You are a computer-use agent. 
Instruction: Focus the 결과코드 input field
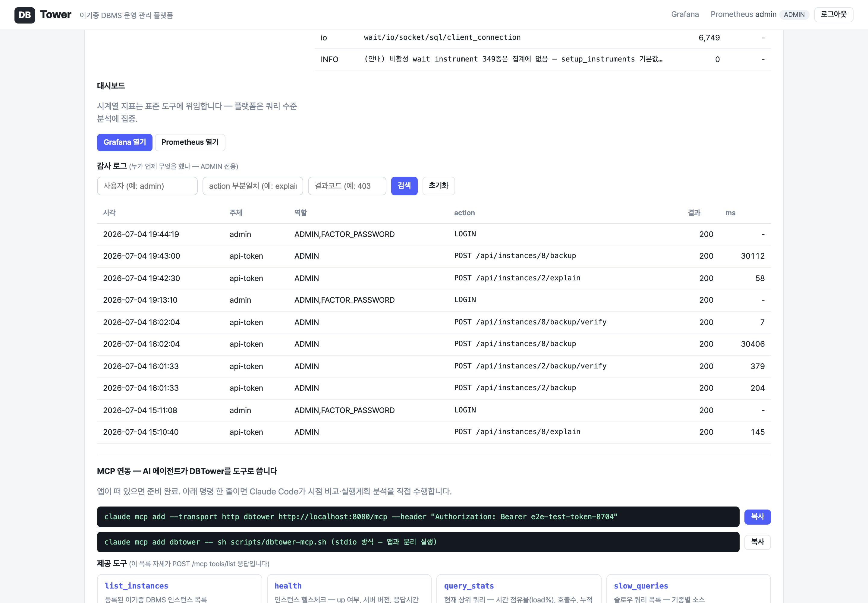click(x=347, y=186)
